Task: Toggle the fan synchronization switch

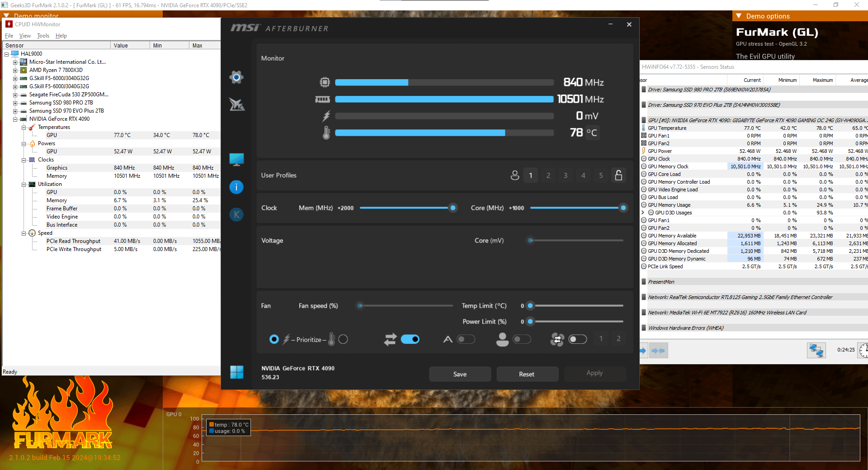Action: (x=578, y=339)
